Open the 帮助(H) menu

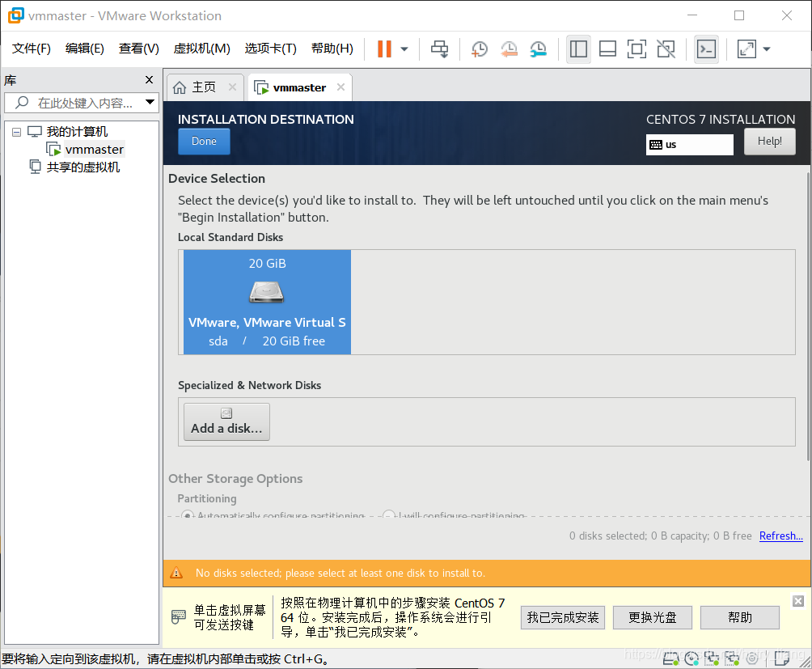click(332, 49)
